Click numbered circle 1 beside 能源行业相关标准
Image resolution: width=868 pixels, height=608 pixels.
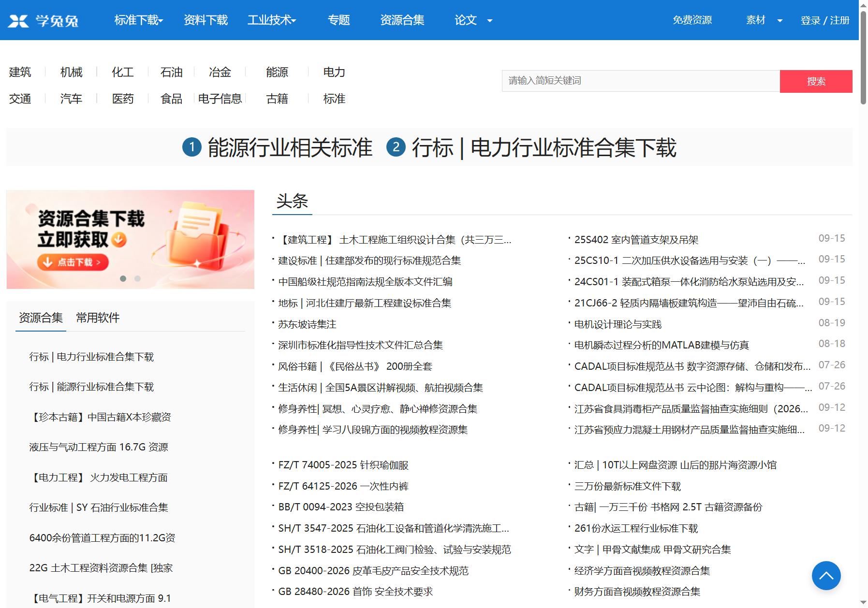coord(191,147)
